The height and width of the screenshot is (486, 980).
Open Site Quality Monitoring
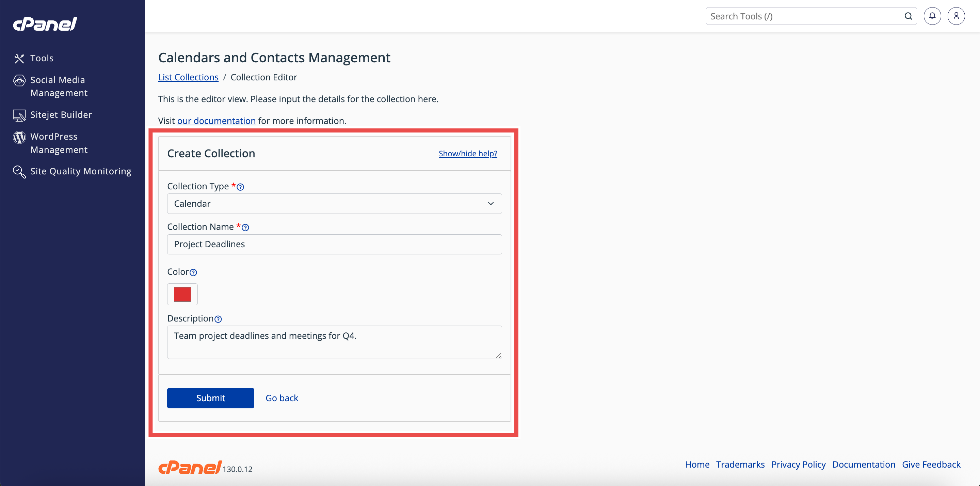click(81, 171)
